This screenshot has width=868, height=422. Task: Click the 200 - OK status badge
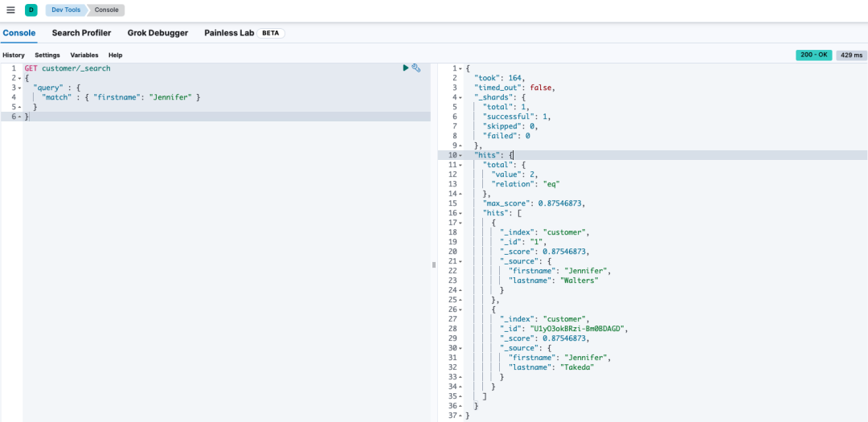[x=813, y=55]
